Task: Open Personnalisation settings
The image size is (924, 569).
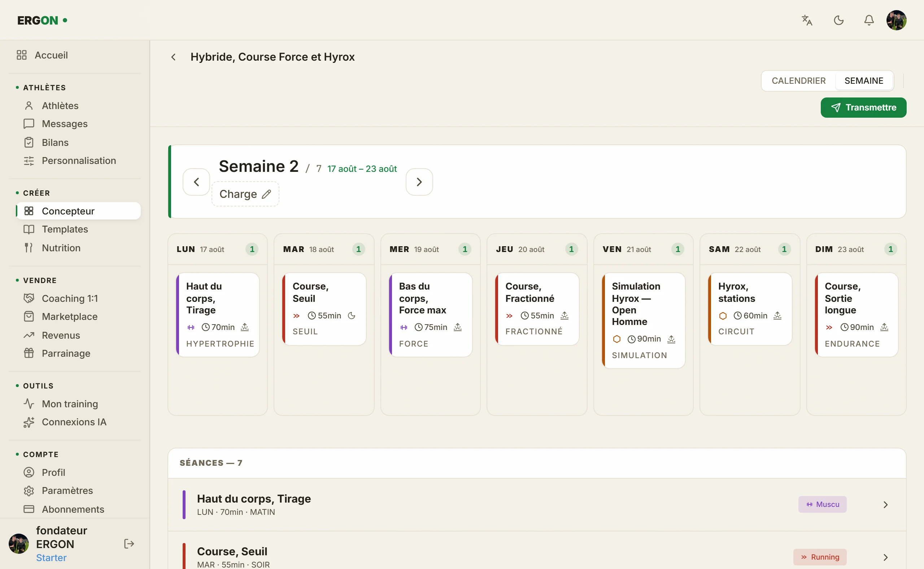Action: tap(78, 161)
